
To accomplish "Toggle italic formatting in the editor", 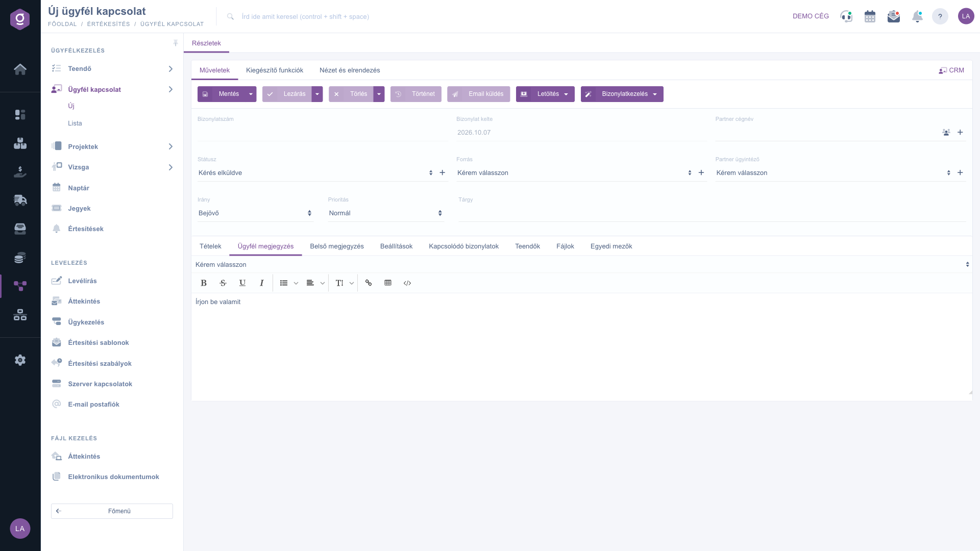I will tap(262, 283).
